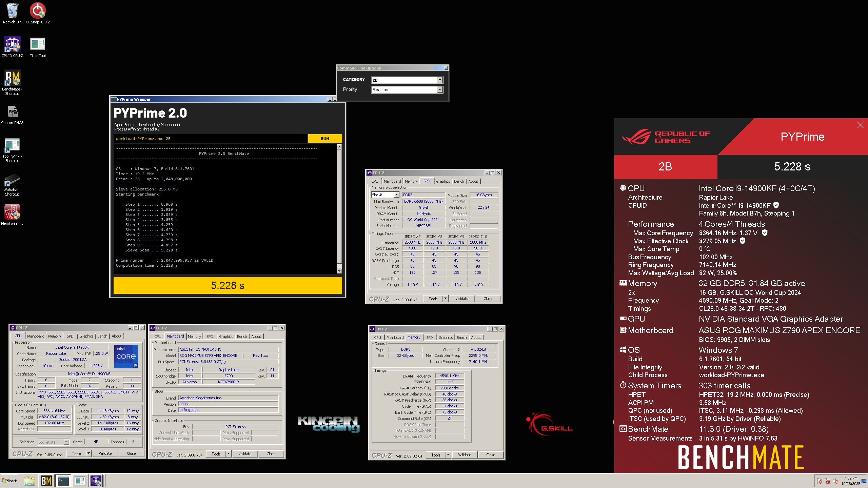
Task: Click the yellow 5.228 s result bar
Action: pos(228,285)
